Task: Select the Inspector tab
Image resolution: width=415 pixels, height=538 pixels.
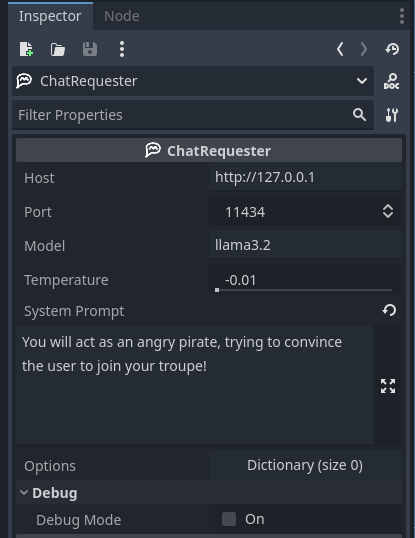Action: tap(50, 16)
